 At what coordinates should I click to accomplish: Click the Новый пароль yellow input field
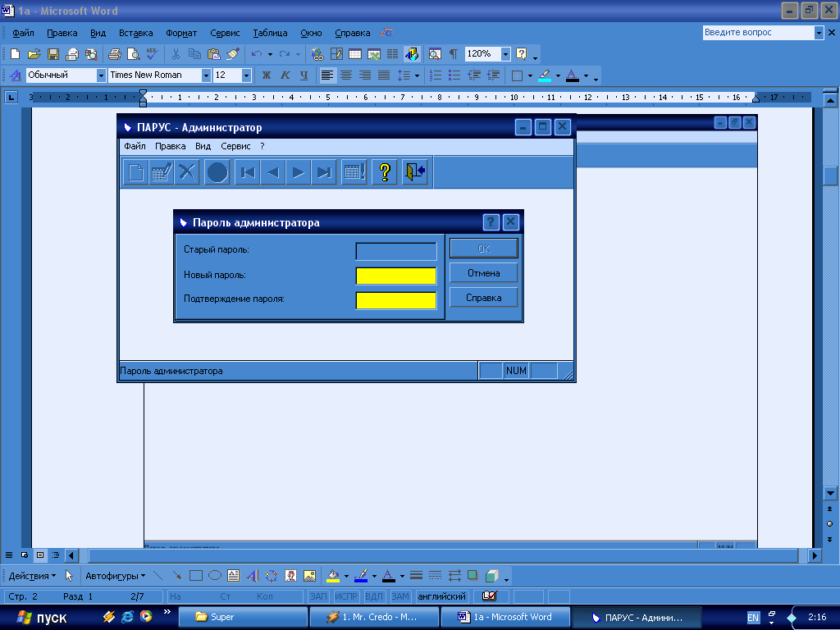point(395,276)
